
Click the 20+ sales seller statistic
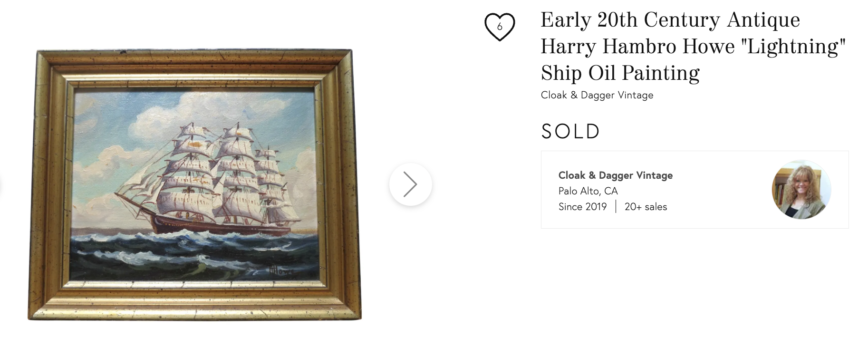pos(646,207)
